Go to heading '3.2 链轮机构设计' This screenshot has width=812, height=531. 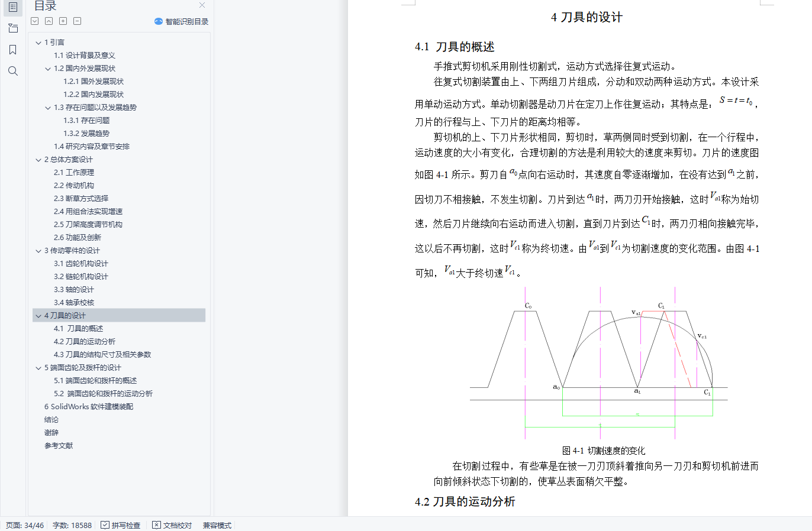coord(81,277)
